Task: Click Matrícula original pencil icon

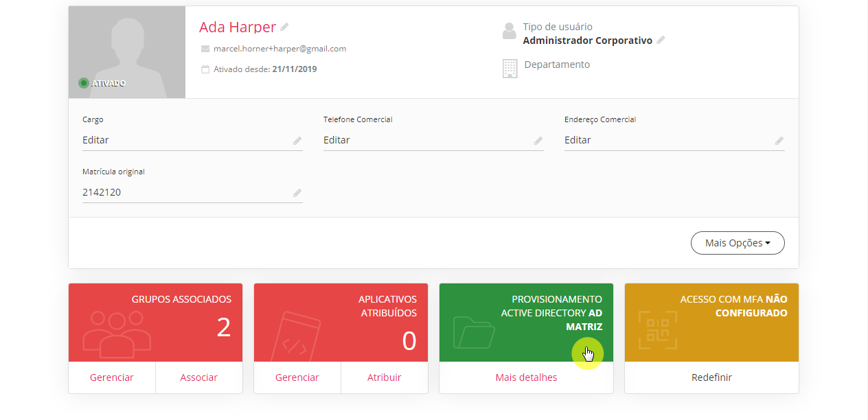Action: click(297, 193)
